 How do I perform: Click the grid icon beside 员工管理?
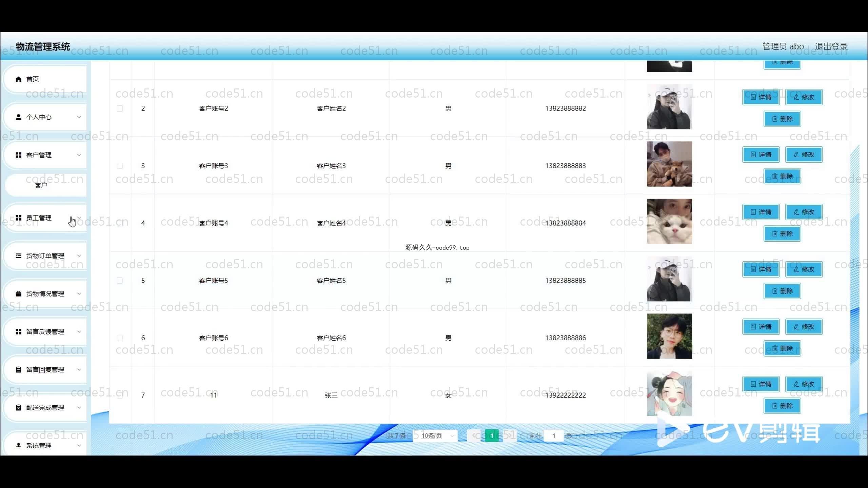pyautogui.click(x=19, y=218)
